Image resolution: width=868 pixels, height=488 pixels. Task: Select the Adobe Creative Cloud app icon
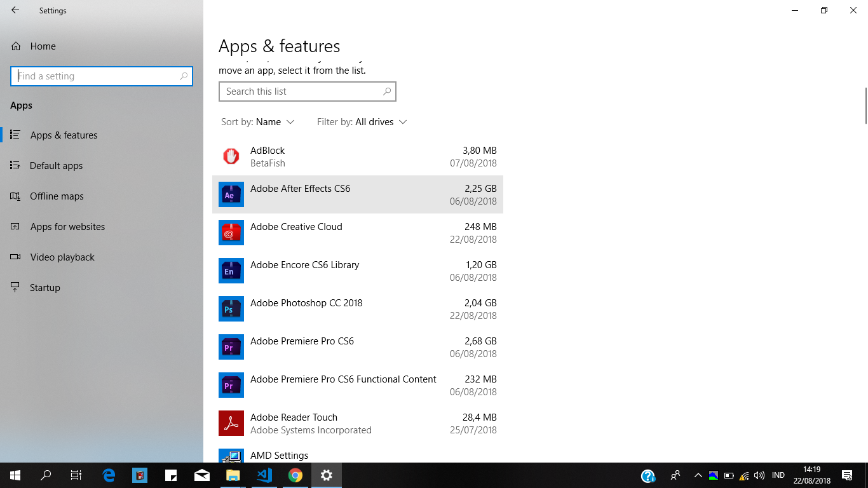click(231, 233)
